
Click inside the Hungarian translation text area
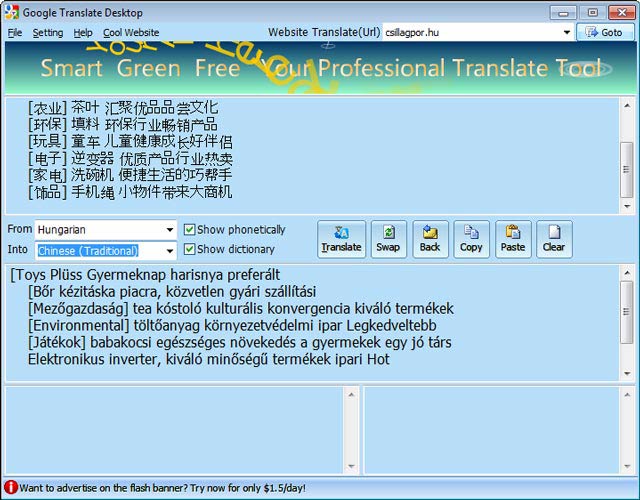coord(310,320)
